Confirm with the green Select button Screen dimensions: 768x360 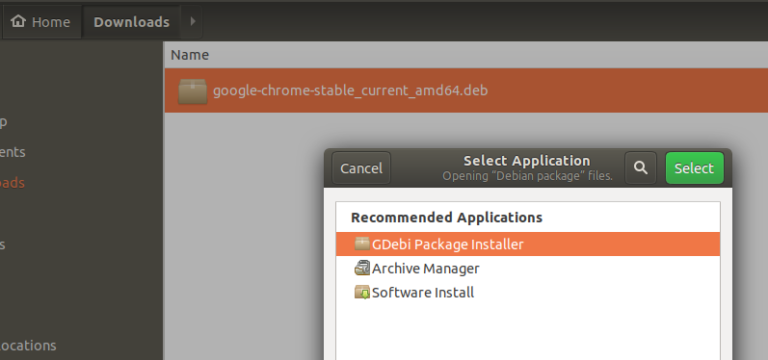click(x=694, y=168)
